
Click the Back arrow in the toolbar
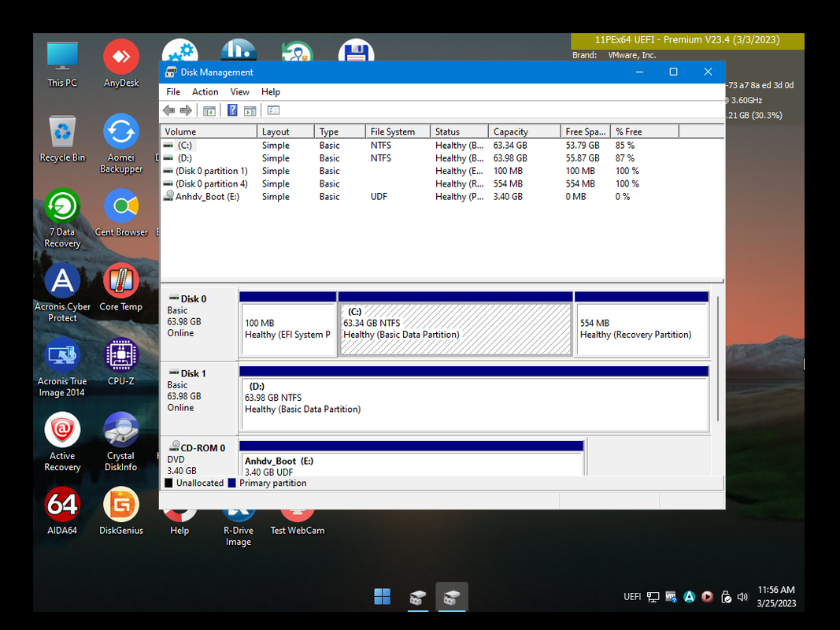(168, 110)
